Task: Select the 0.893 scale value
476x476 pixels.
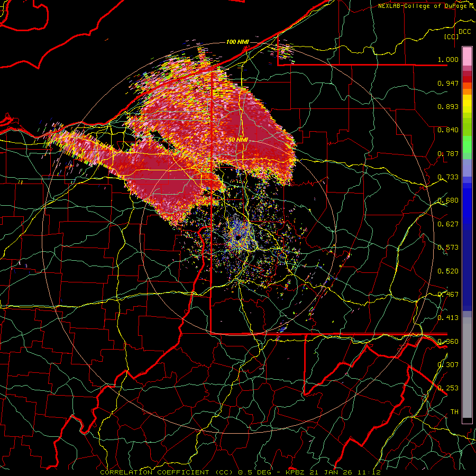Action: (448, 106)
